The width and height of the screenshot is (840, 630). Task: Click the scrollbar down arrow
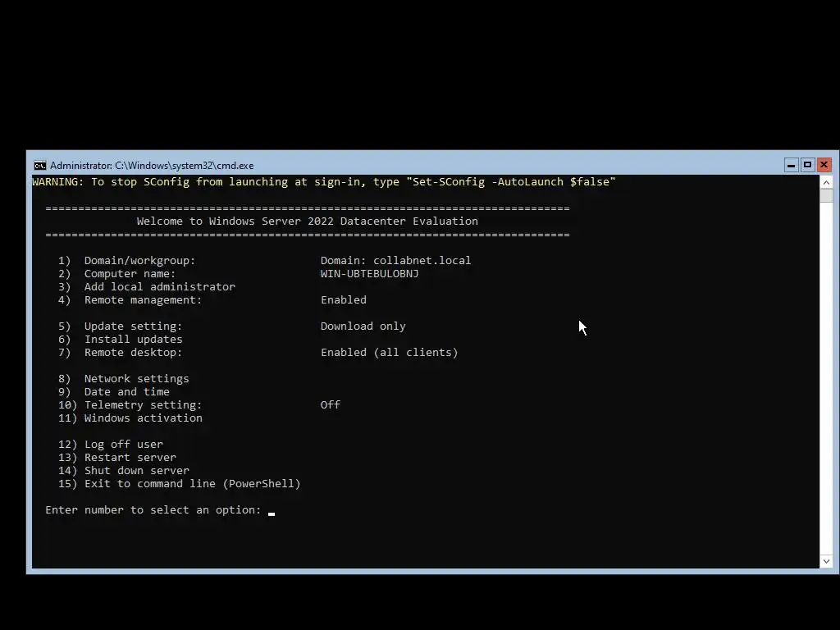pyautogui.click(x=826, y=561)
